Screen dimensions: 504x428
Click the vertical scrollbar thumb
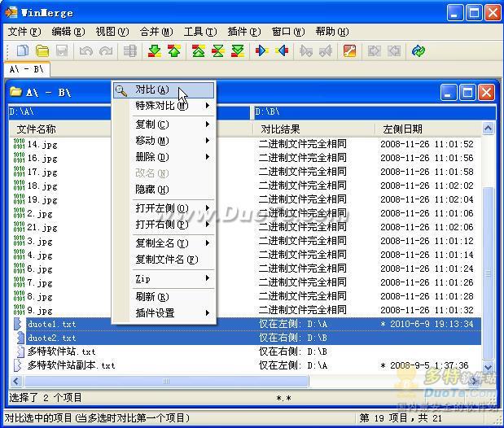(x=488, y=273)
